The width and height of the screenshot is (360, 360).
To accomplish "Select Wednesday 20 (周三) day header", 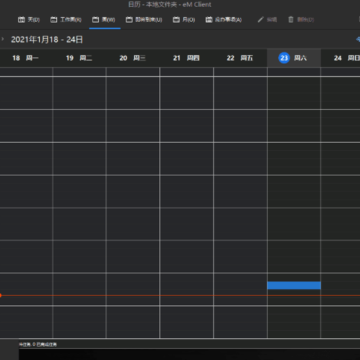I will click(133, 58).
